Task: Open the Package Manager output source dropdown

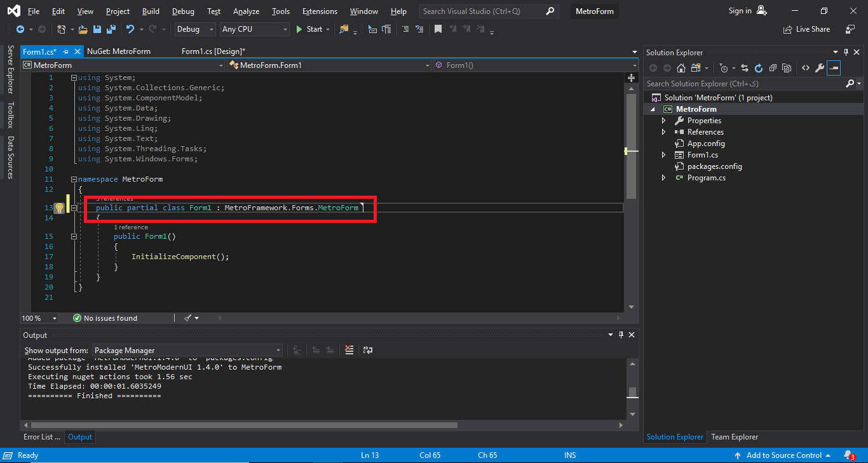Action: 187,350
